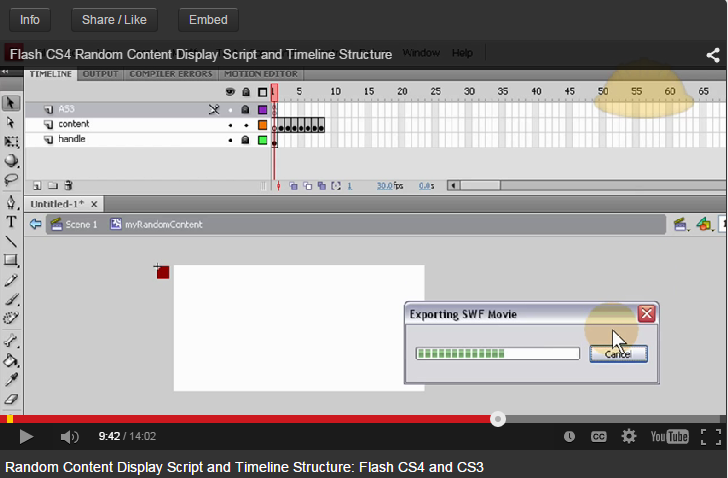Unlock the AS3 layer padlock
Screen dimensions: 728x478
point(246,110)
